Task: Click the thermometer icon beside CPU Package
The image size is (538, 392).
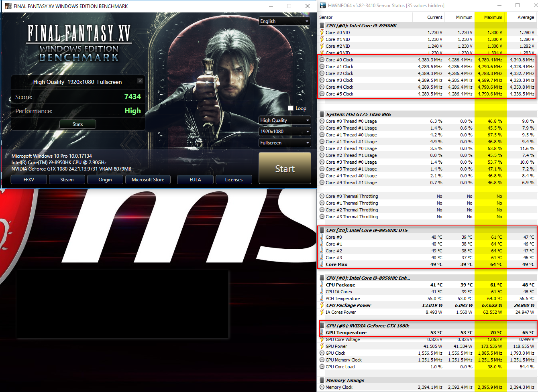Action: click(x=322, y=285)
